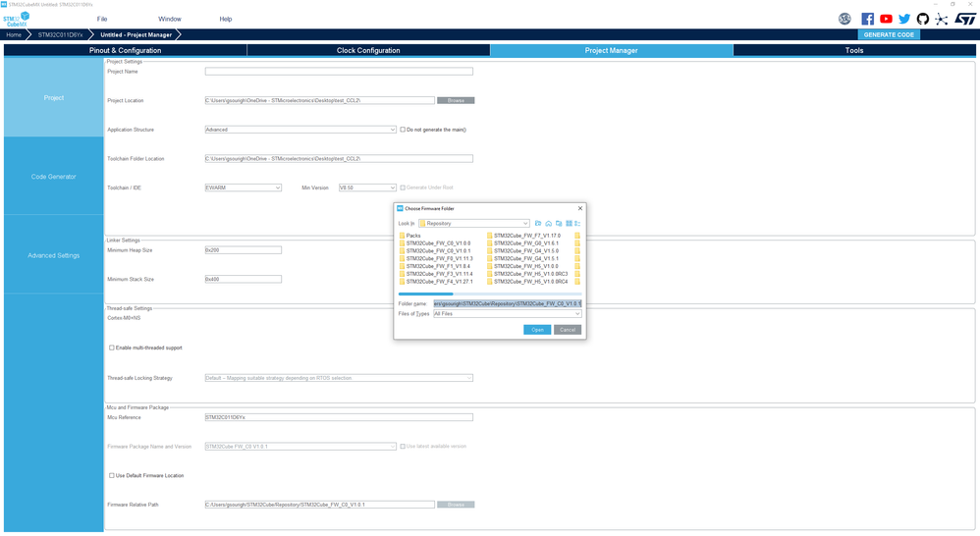Click the STM32CubeMX logo at top left
Image resolution: width=980 pixels, height=536 pixels.
pyautogui.click(x=17, y=19)
